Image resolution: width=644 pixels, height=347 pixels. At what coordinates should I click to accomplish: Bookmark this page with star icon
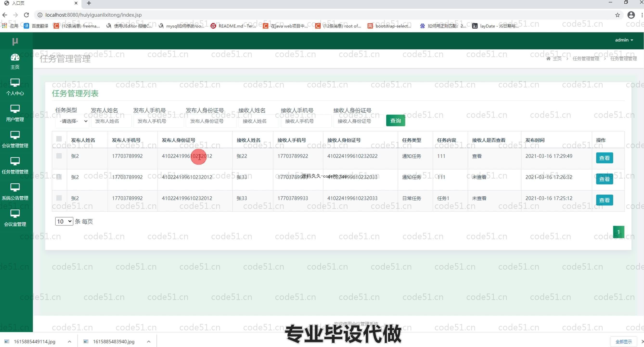click(618, 15)
